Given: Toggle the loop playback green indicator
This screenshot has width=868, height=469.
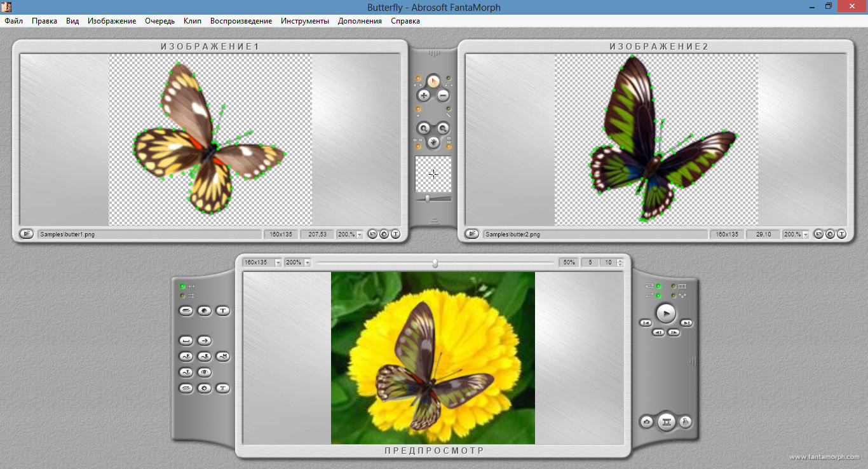Looking at the screenshot, I should click(658, 286).
